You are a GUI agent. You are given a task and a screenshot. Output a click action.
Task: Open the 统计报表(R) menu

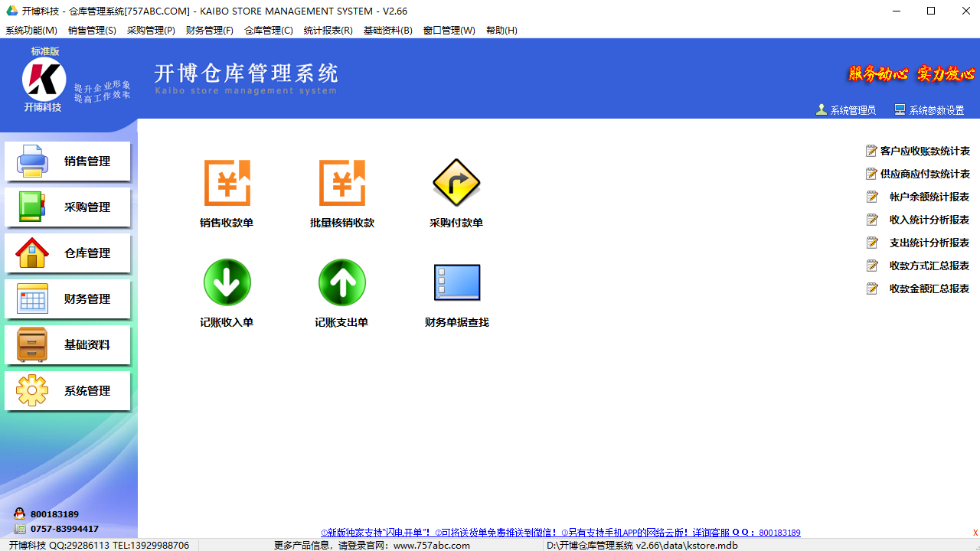pyautogui.click(x=328, y=31)
